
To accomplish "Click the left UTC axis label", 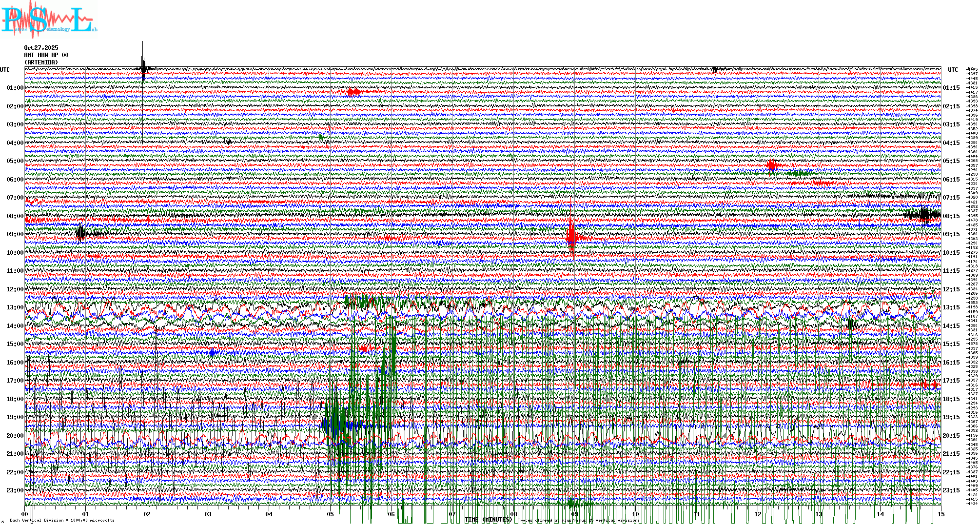I will 5,70.
